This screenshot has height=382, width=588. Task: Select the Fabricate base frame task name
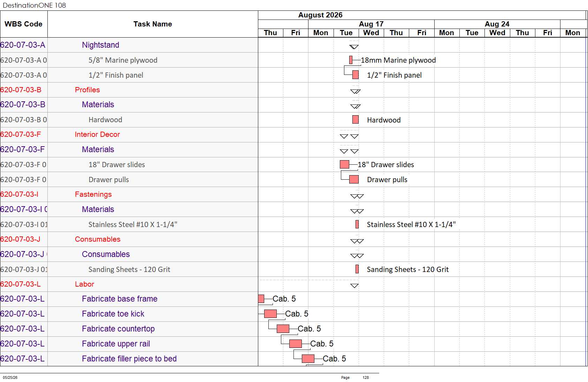pyautogui.click(x=120, y=299)
